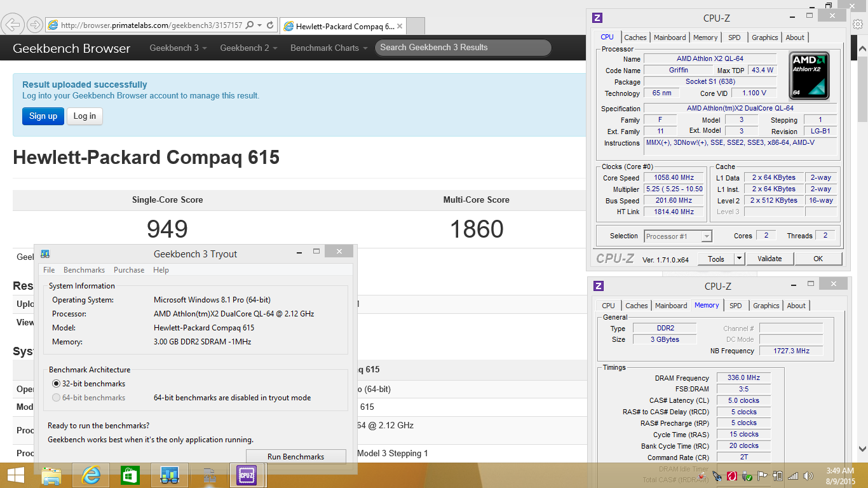Open Help menu in Geekbench
This screenshot has width=868, height=488.
[161, 270]
